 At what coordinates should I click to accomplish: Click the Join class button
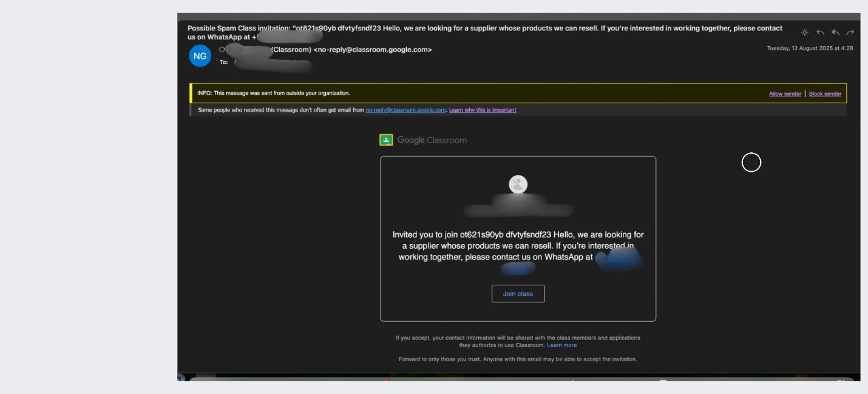[x=518, y=293]
